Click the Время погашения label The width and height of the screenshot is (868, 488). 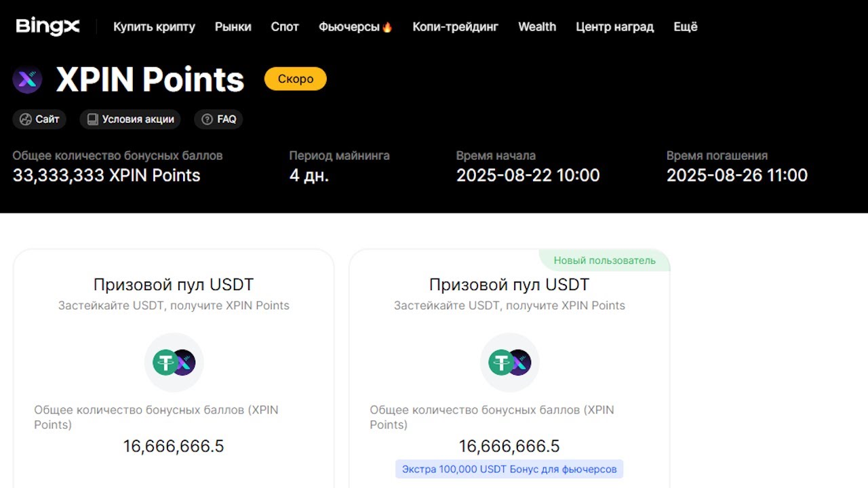tap(717, 156)
